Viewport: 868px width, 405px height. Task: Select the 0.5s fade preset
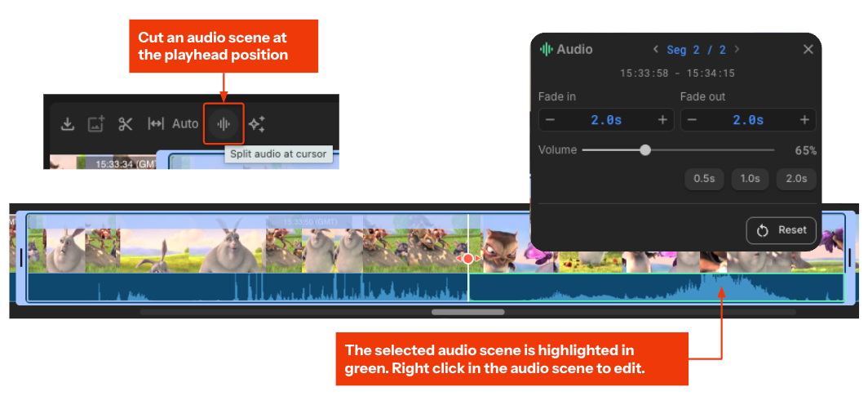tap(704, 180)
